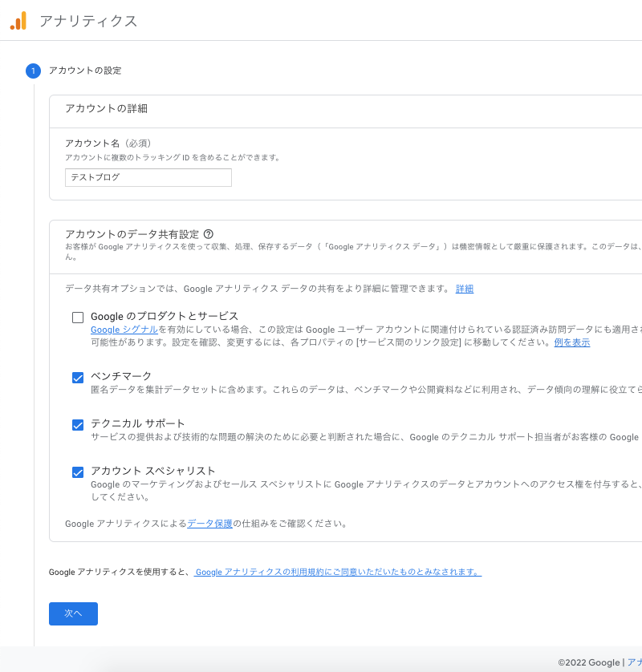Open the データ保護 link
This screenshot has height=672, width=642.
click(x=209, y=524)
